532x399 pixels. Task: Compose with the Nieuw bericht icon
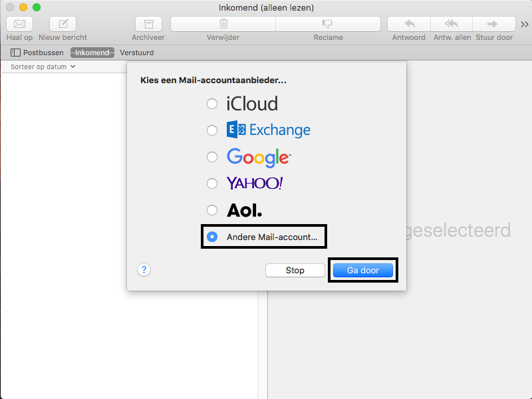[63, 24]
